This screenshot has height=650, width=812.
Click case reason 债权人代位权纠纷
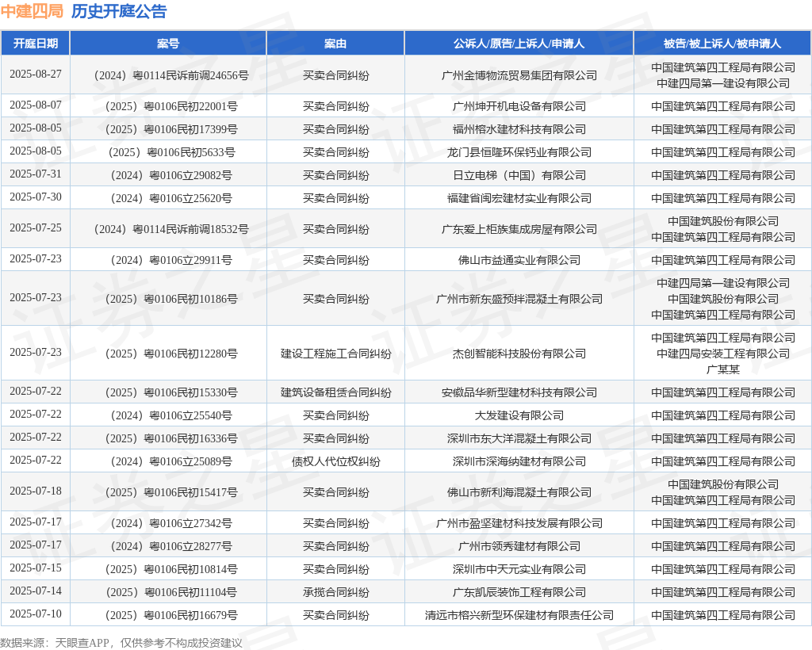pyautogui.click(x=335, y=461)
